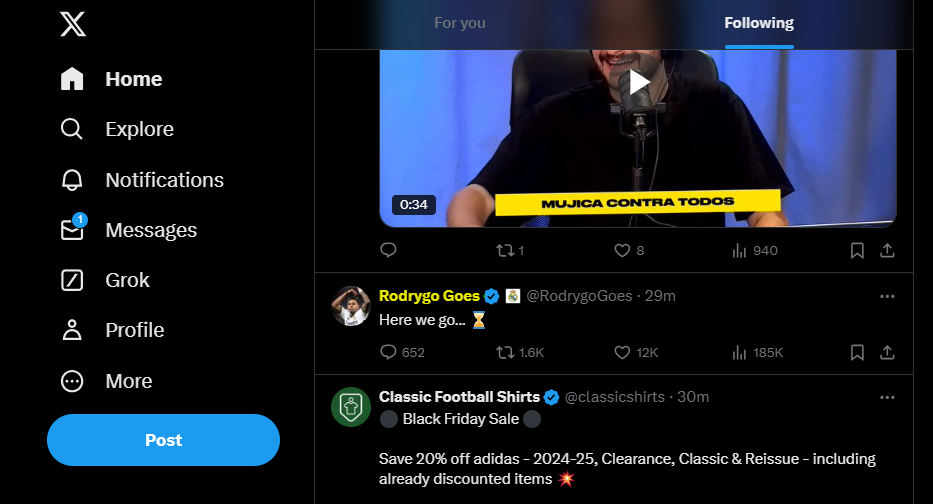Click the X logo icon

[x=73, y=22]
